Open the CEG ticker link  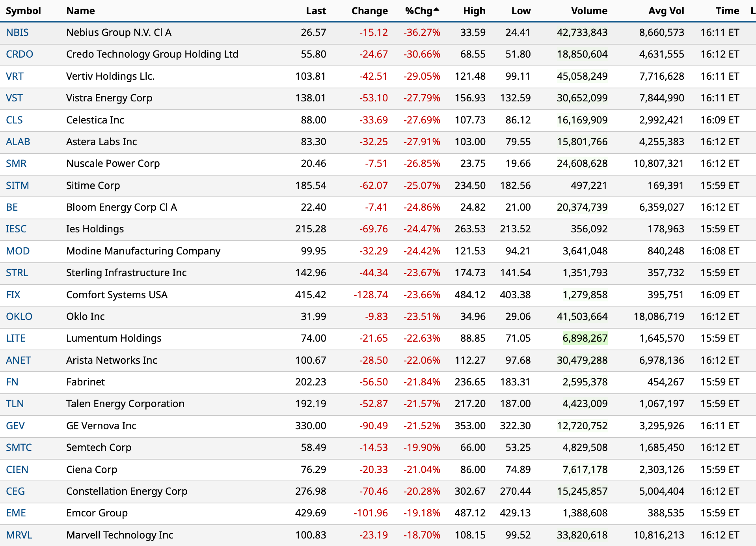tap(15, 491)
